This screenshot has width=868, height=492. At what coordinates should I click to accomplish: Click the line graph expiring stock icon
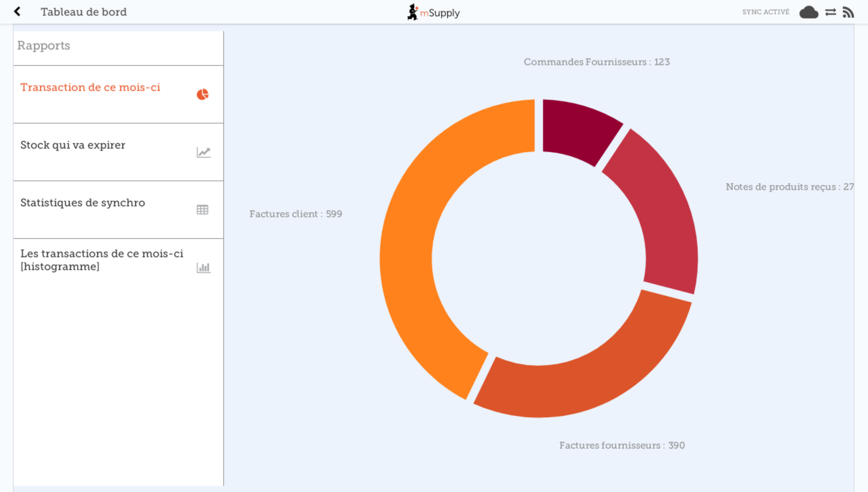coord(203,152)
